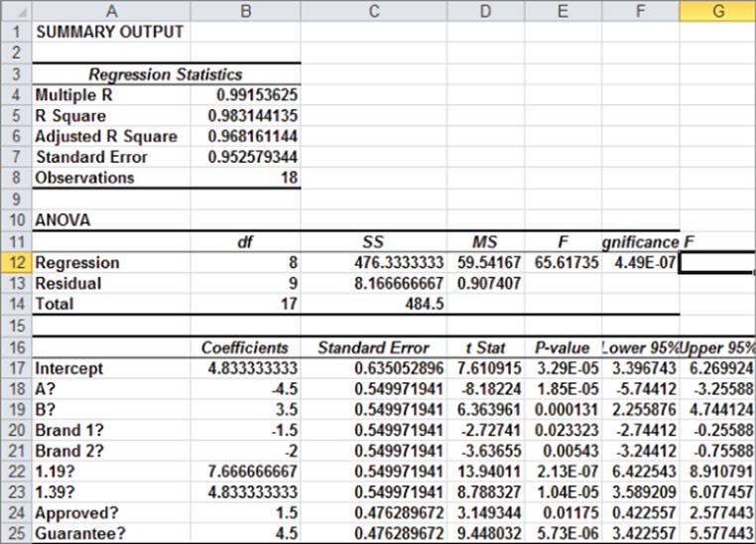
Task: Click the Standard Error header in row 16
Action: [x=373, y=347]
